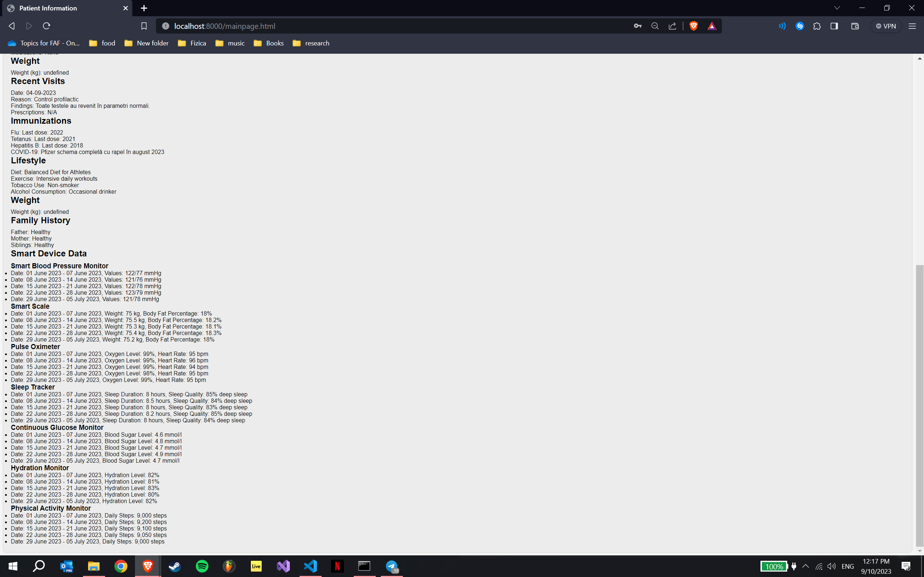Toggle the sidebar panel

point(834,26)
